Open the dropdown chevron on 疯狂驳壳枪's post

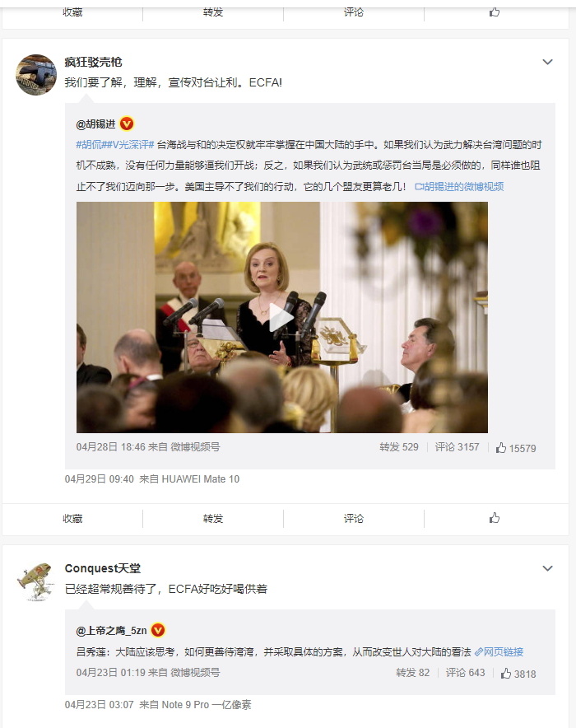pos(548,62)
